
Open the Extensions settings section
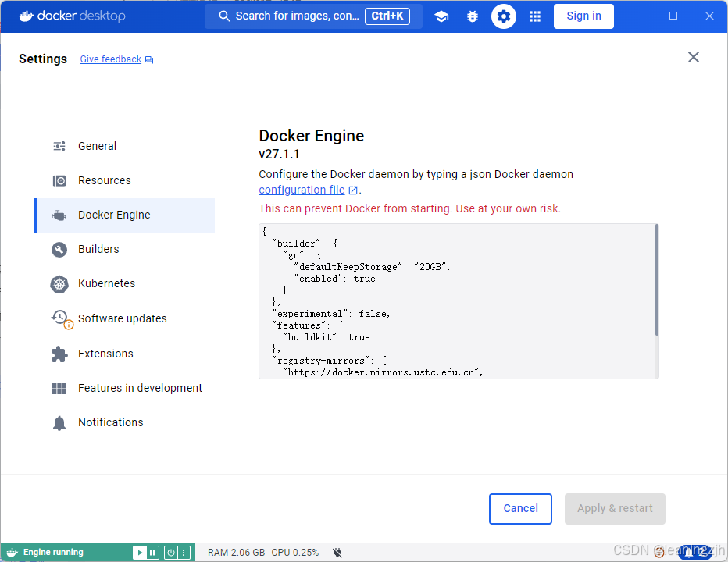point(124,354)
